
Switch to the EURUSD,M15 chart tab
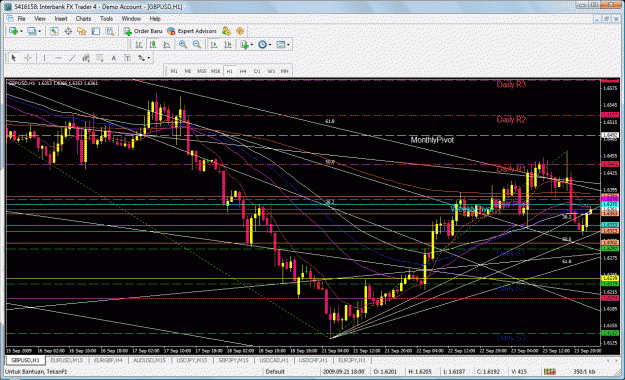67,360
